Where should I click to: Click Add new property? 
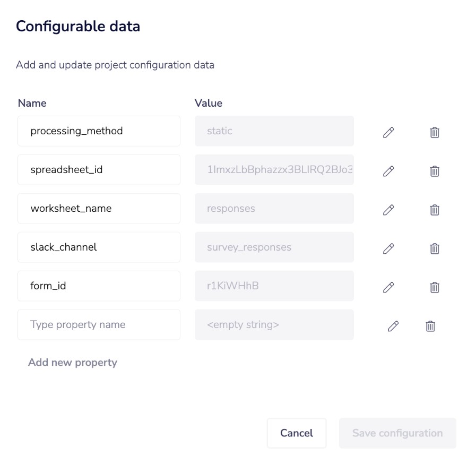(73, 363)
